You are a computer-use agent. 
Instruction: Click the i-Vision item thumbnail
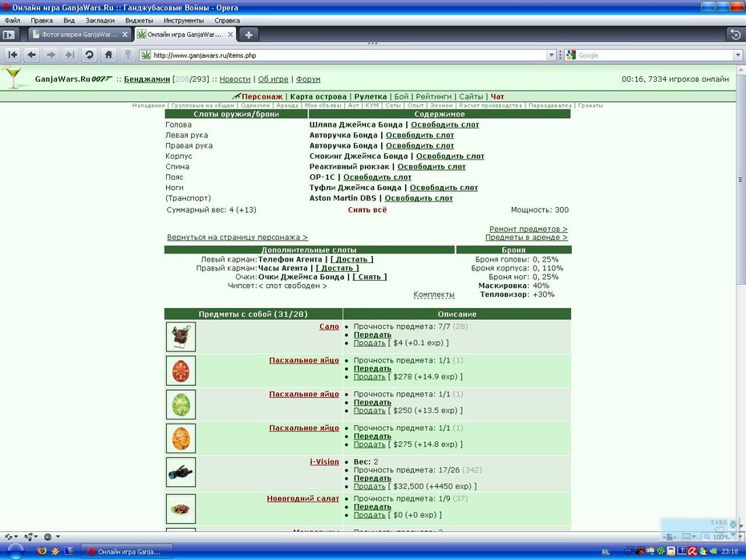click(180, 472)
